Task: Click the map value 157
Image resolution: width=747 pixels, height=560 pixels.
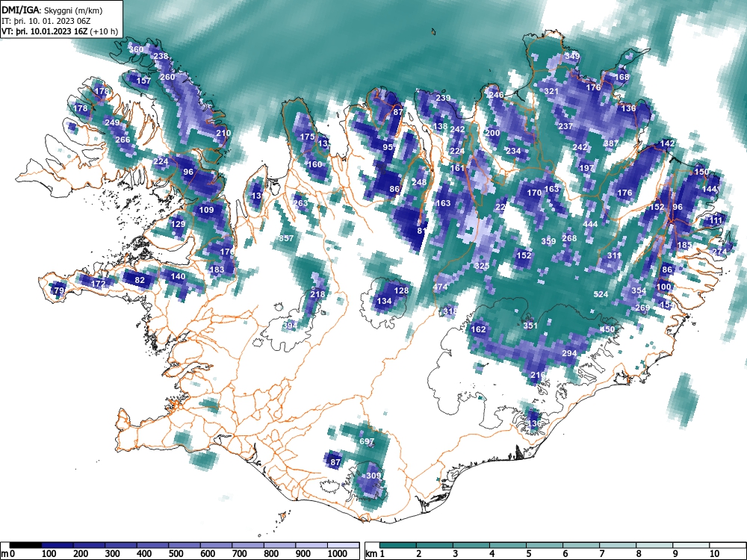Action: [143, 81]
